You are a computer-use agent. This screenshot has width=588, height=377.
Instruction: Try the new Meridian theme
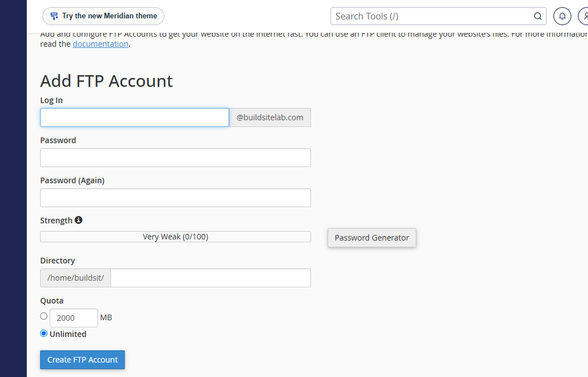tap(103, 16)
